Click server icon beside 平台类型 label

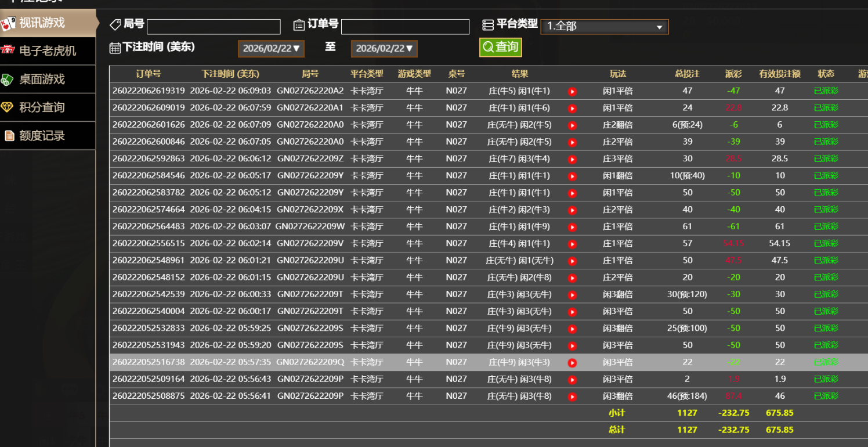[488, 24]
